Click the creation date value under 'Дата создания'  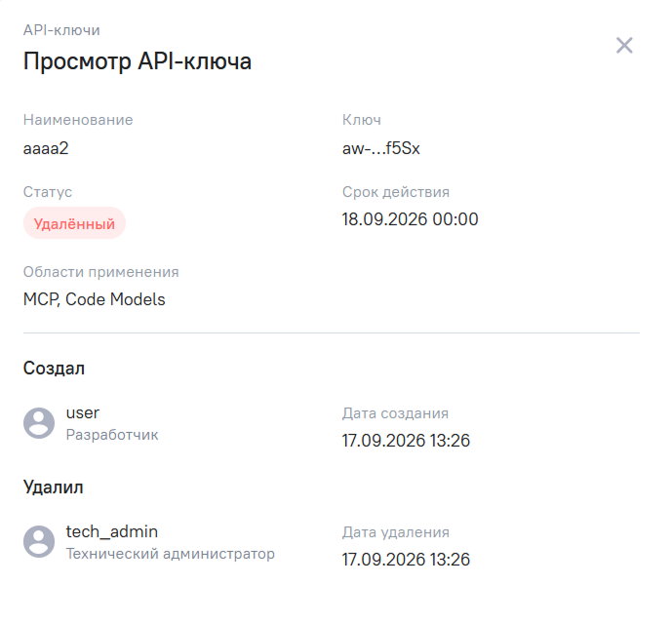click(x=406, y=441)
